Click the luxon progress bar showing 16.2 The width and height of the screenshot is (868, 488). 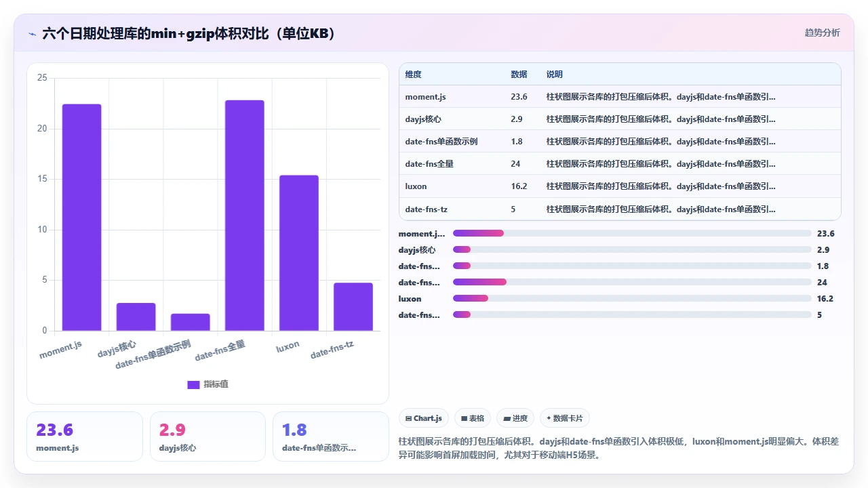click(x=632, y=298)
